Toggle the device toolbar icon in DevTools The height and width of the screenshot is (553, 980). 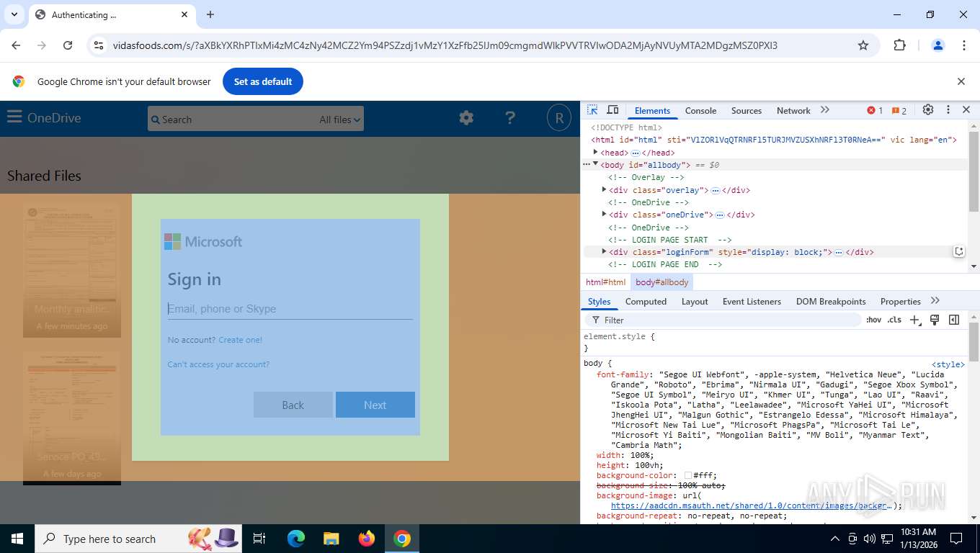click(x=612, y=110)
